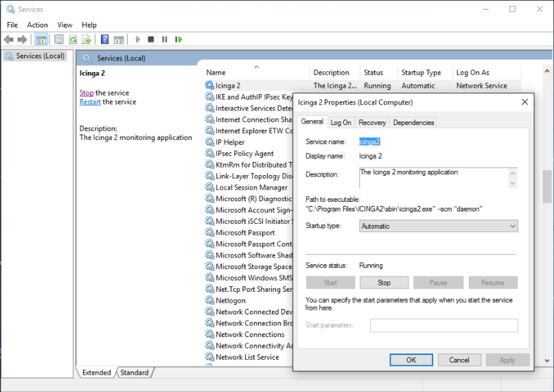The height and width of the screenshot is (392, 554).
Task: Click the services list vertical scrollbar thumb
Action: [547, 187]
